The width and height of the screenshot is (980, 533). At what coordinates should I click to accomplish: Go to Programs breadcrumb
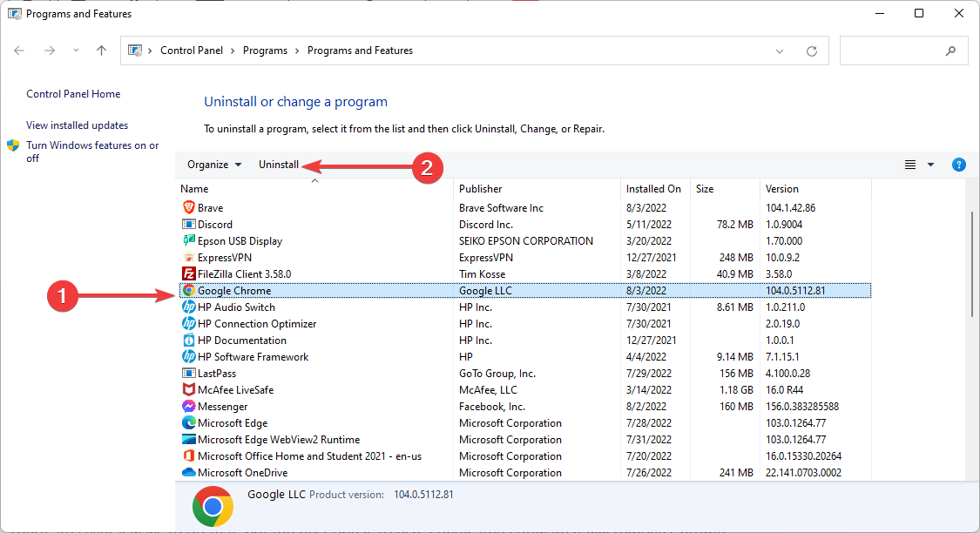265,51
